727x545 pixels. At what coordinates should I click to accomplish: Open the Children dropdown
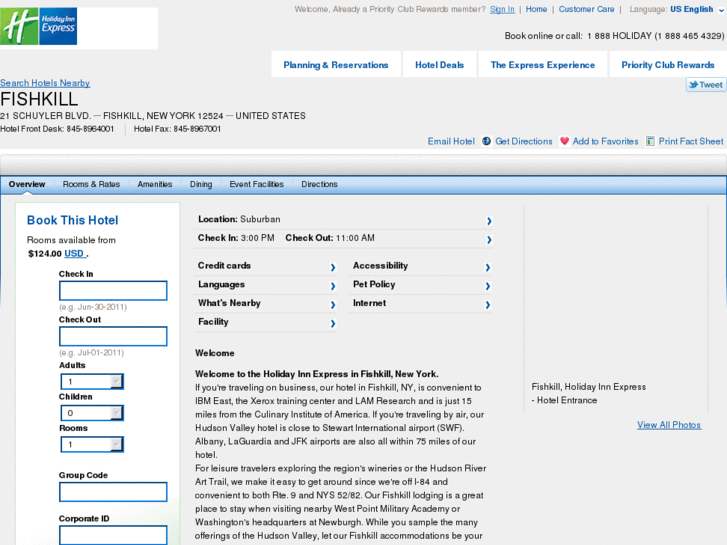pyautogui.click(x=92, y=413)
